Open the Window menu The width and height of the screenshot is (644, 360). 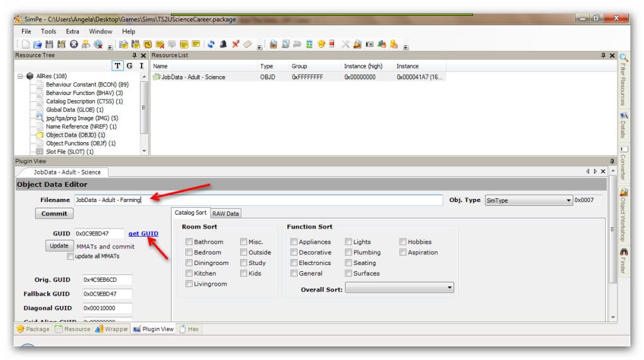point(101,31)
